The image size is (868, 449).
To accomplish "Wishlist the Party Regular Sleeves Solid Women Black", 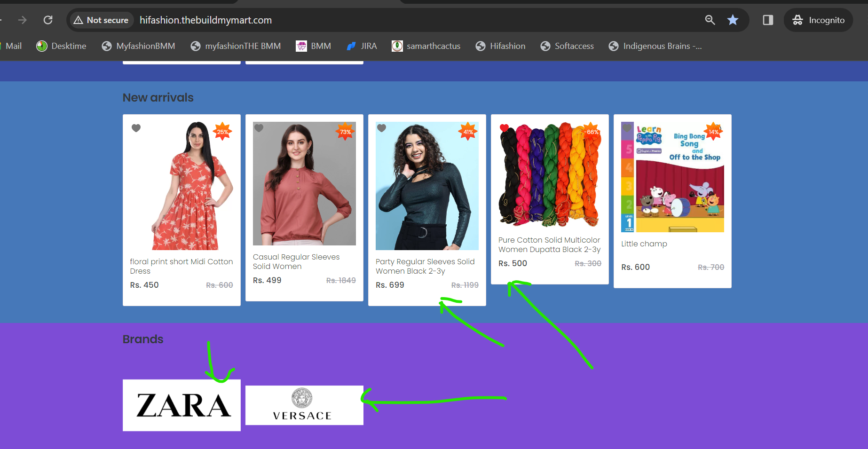I will [x=382, y=128].
